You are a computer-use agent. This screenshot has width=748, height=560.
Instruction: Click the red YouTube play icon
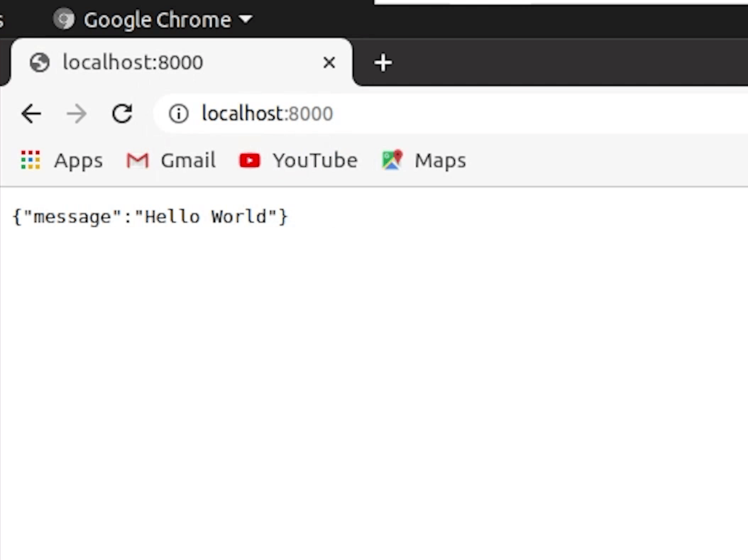[x=250, y=160]
